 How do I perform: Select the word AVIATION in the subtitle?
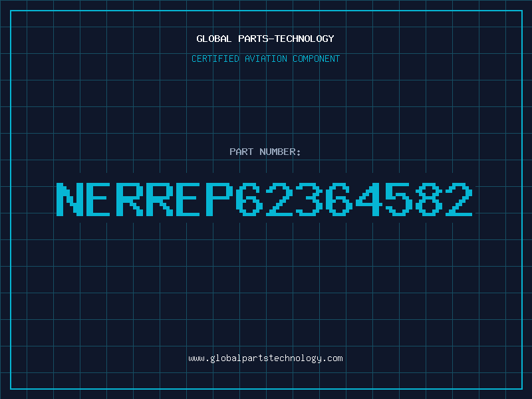pyautogui.click(x=265, y=59)
